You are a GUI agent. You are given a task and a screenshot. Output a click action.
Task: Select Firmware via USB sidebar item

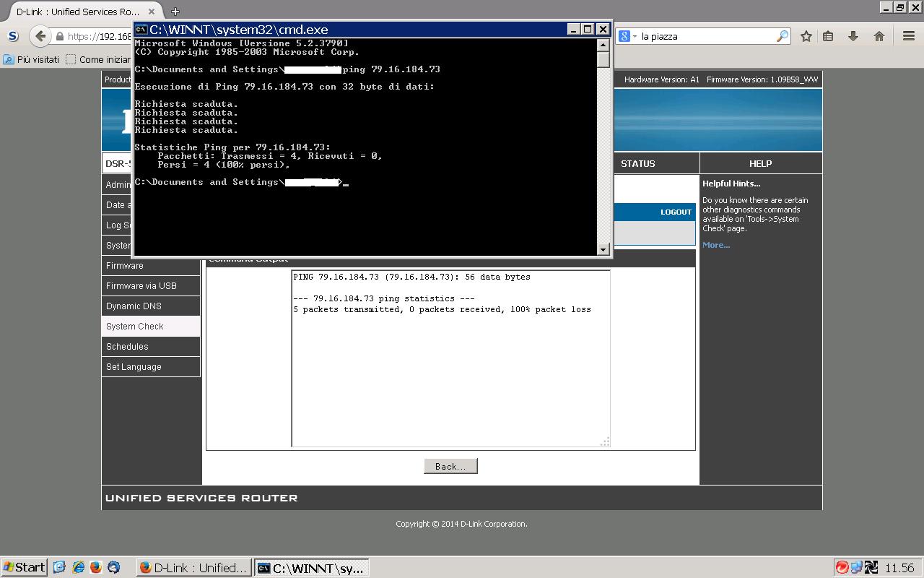(x=151, y=285)
